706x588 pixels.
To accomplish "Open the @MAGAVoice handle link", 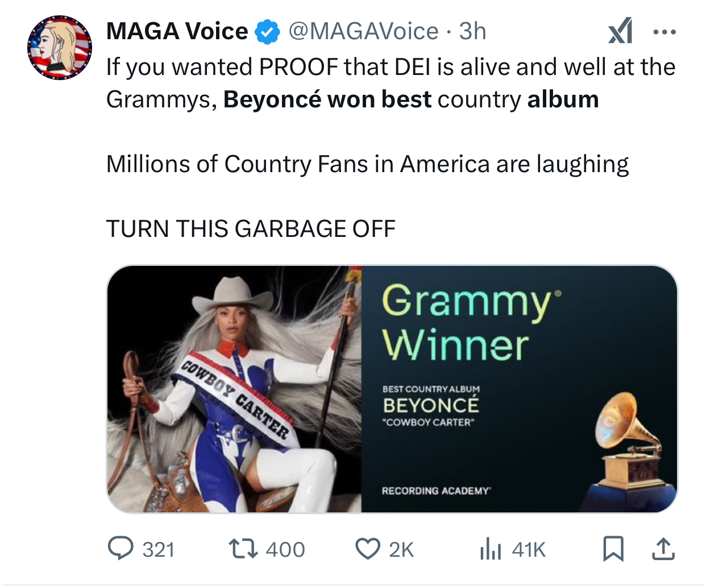I will tap(363, 31).
